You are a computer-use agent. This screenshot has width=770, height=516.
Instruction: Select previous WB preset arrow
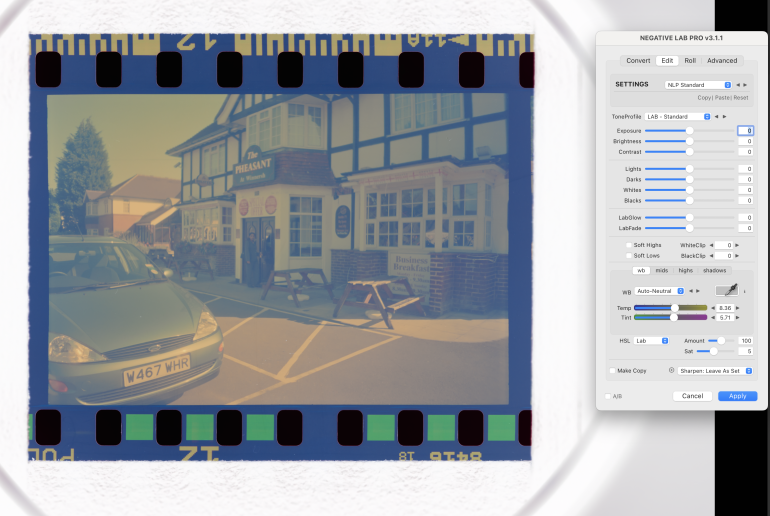(690, 291)
